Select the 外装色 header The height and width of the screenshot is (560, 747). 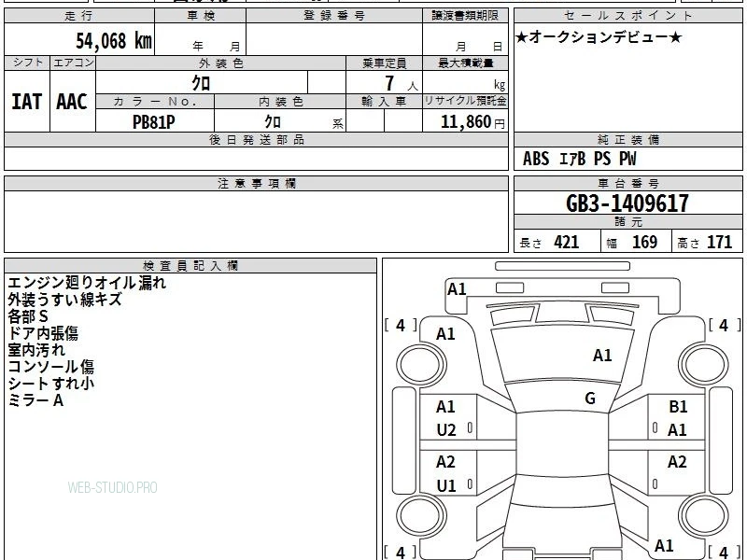221,63
